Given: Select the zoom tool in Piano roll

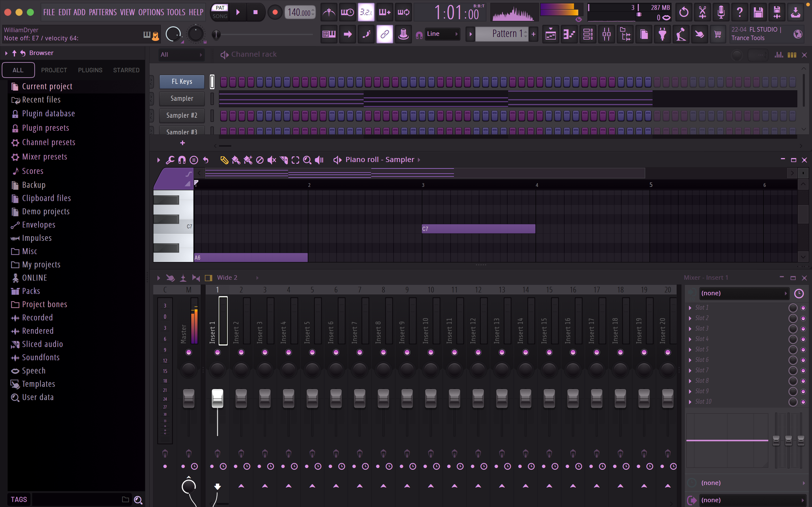Looking at the screenshot, I should 307,160.
